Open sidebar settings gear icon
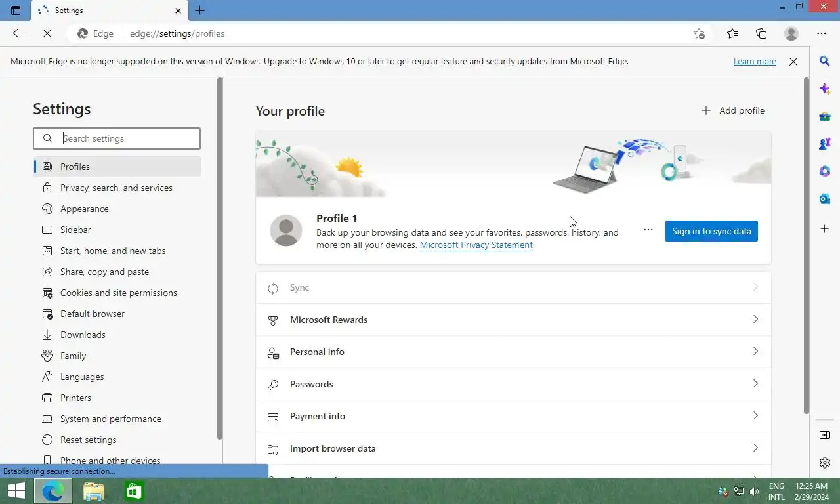The image size is (840, 504). (x=825, y=463)
